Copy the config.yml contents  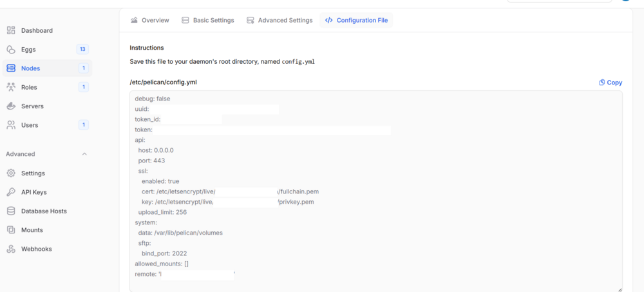pyautogui.click(x=611, y=83)
